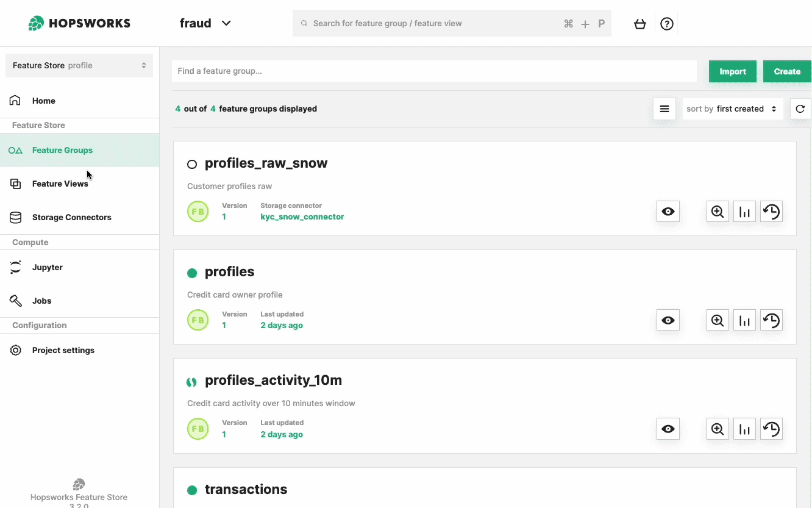Open the Hopsworks help menu
This screenshot has height=508, width=812.
[x=666, y=23]
